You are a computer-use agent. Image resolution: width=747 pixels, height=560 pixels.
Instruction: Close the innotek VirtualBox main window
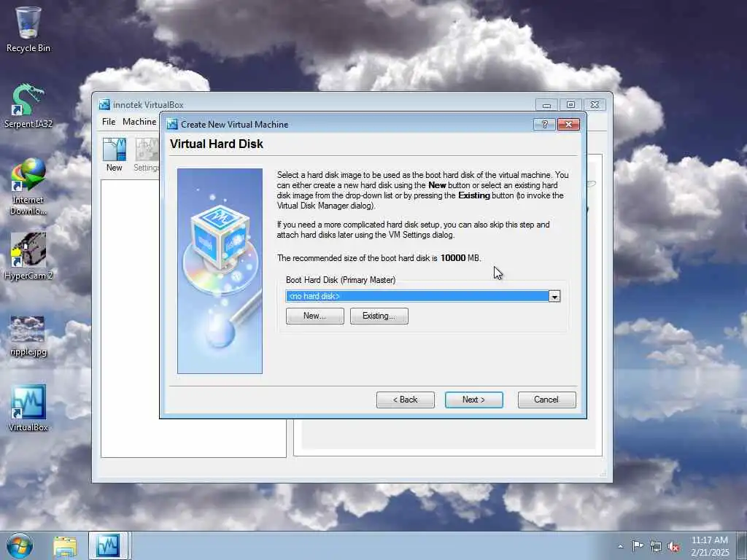click(595, 105)
